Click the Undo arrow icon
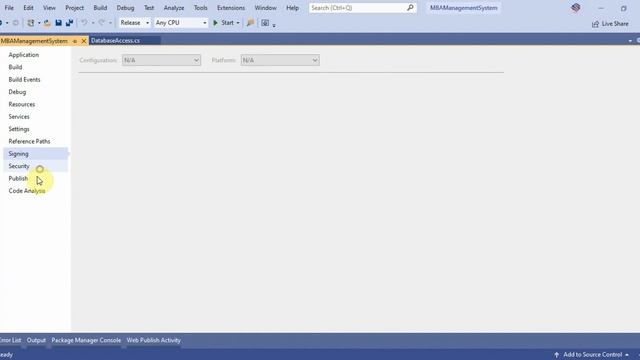The height and width of the screenshot is (360, 640). point(84,23)
